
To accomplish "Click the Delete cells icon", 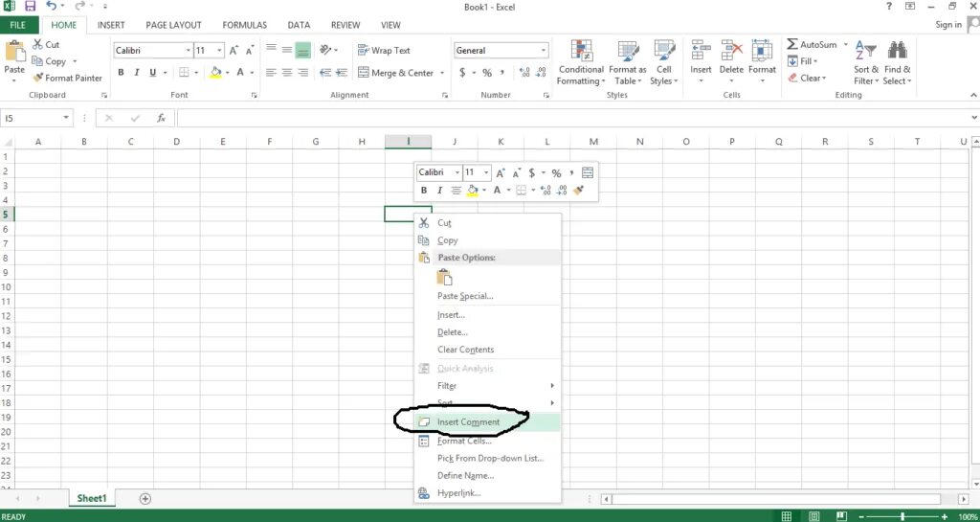I will (x=731, y=52).
